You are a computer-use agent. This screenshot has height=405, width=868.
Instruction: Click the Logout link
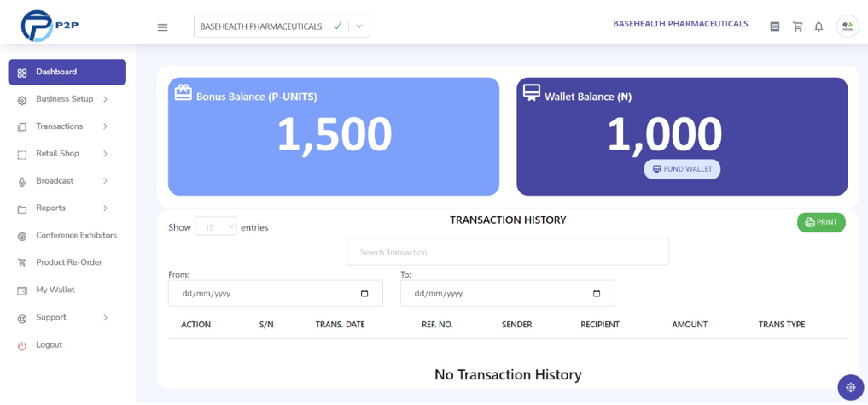[x=50, y=344]
